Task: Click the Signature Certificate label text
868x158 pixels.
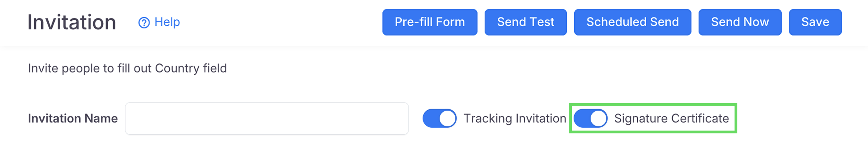Action: (671, 119)
